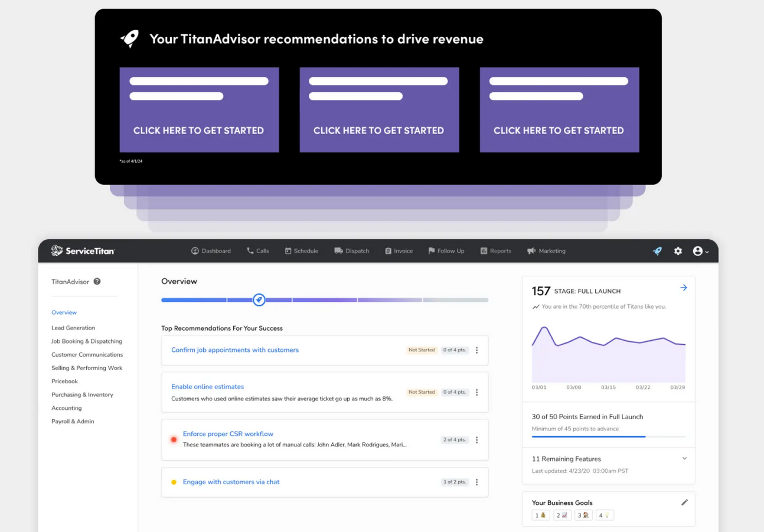Click middle 'Click here to get started' card
This screenshot has height=532, width=764.
coord(379,110)
